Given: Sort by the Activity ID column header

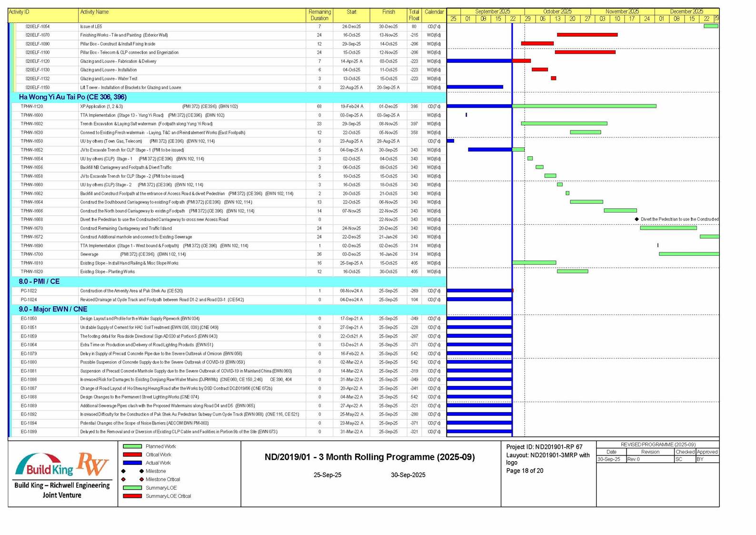Looking at the screenshot, I should coord(19,12).
